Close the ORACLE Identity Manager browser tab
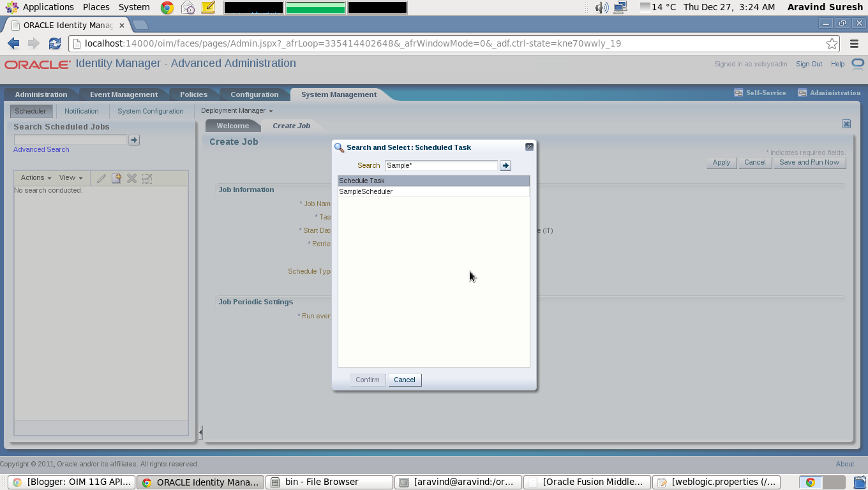The width and height of the screenshot is (868, 490). (121, 26)
